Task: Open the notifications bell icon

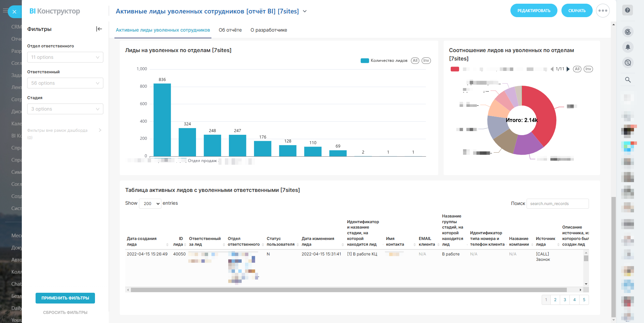Action: pyautogui.click(x=628, y=47)
